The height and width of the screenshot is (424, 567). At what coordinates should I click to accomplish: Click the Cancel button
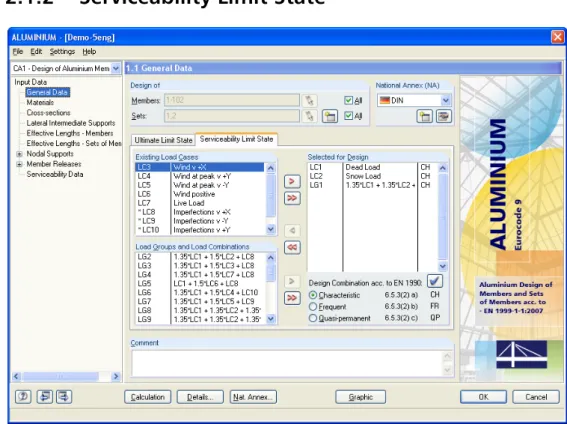click(x=536, y=397)
